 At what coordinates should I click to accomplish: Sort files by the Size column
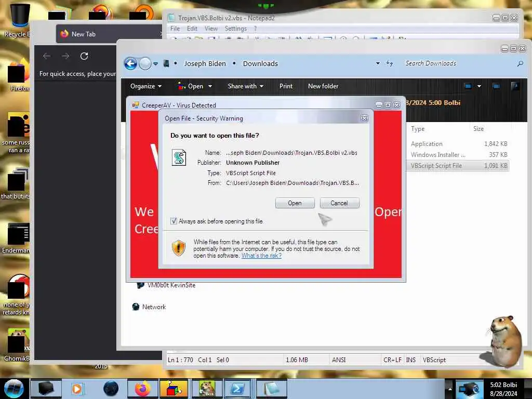pyautogui.click(x=478, y=129)
